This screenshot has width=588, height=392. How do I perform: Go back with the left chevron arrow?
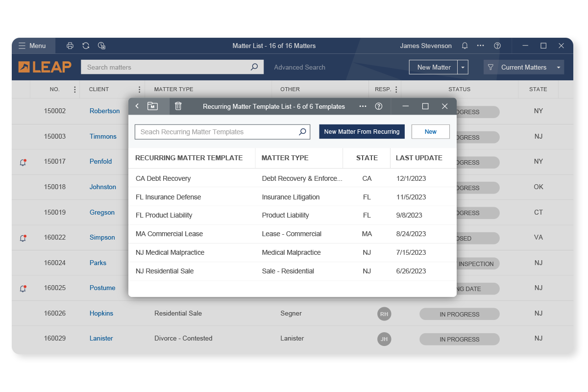(x=137, y=106)
